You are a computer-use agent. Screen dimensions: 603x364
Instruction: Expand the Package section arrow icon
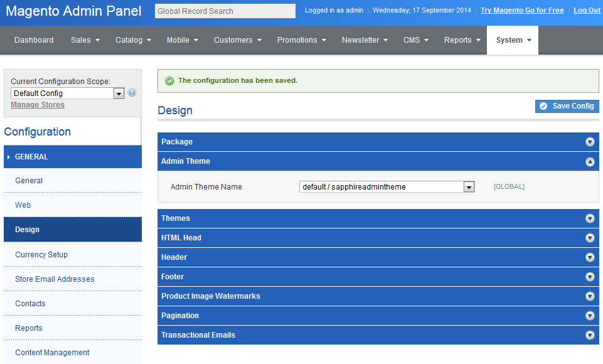[590, 142]
